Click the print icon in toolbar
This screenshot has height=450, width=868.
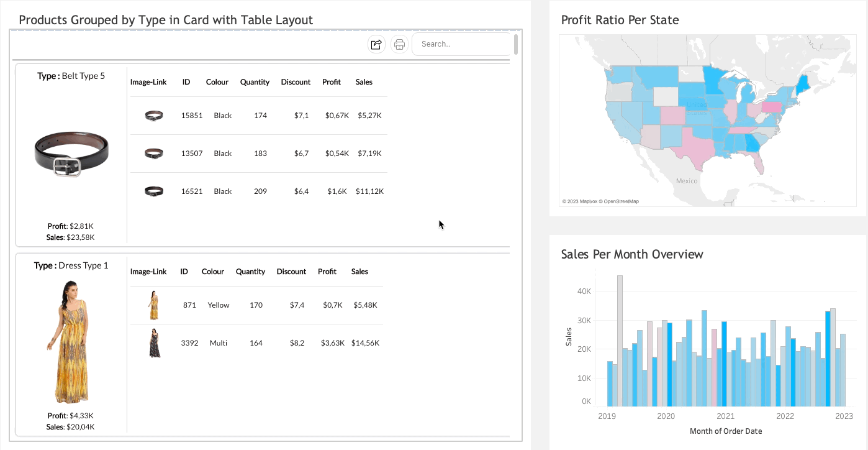click(x=399, y=44)
